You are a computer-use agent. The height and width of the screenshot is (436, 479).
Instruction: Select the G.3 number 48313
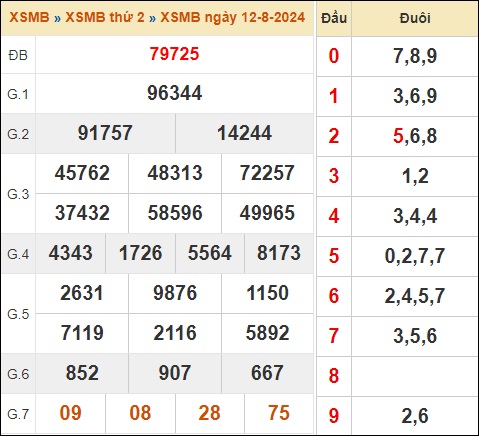(x=175, y=173)
